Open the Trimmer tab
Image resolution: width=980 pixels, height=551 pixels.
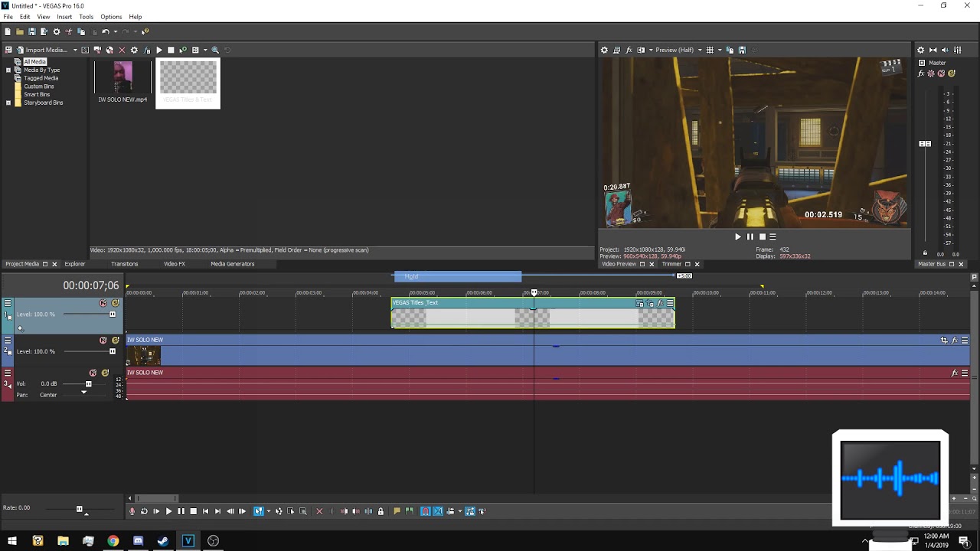671,264
